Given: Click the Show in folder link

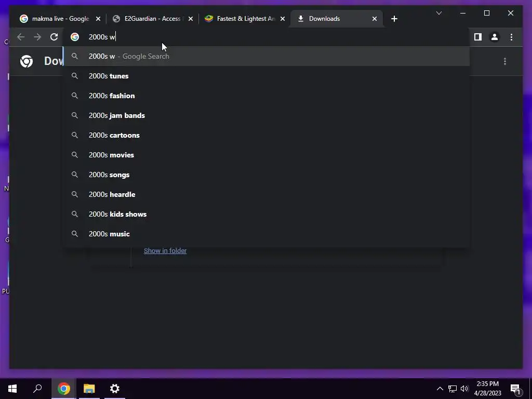Looking at the screenshot, I should 165,251.
